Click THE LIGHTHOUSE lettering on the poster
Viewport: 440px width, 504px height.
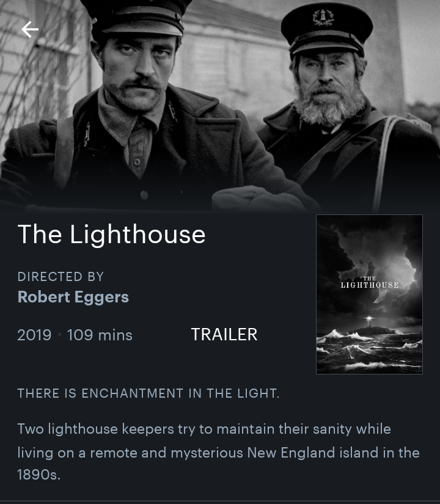(370, 282)
